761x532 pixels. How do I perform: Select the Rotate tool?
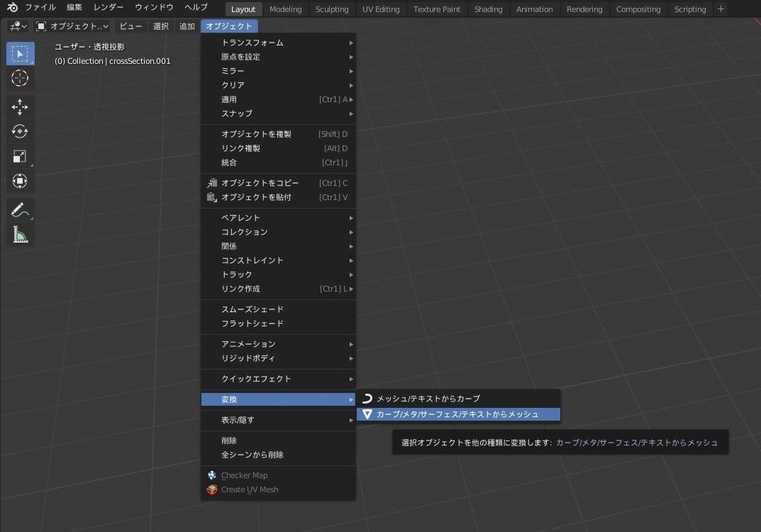pyautogui.click(x=20, y=131)
